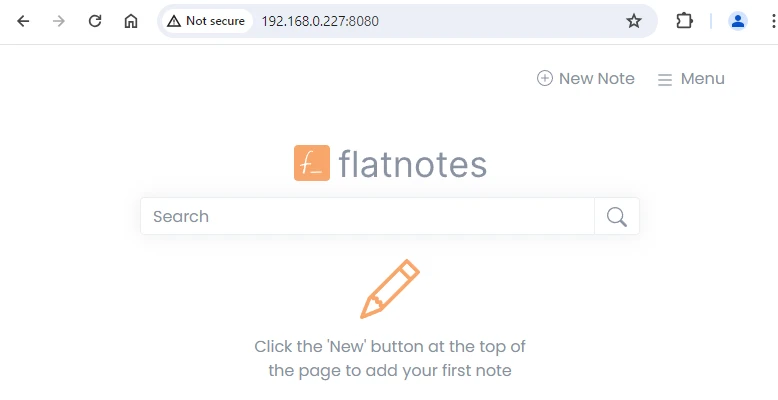Reload the flatnotes page
This screenshot has height=400, width=778.
(x=95, y=21)
